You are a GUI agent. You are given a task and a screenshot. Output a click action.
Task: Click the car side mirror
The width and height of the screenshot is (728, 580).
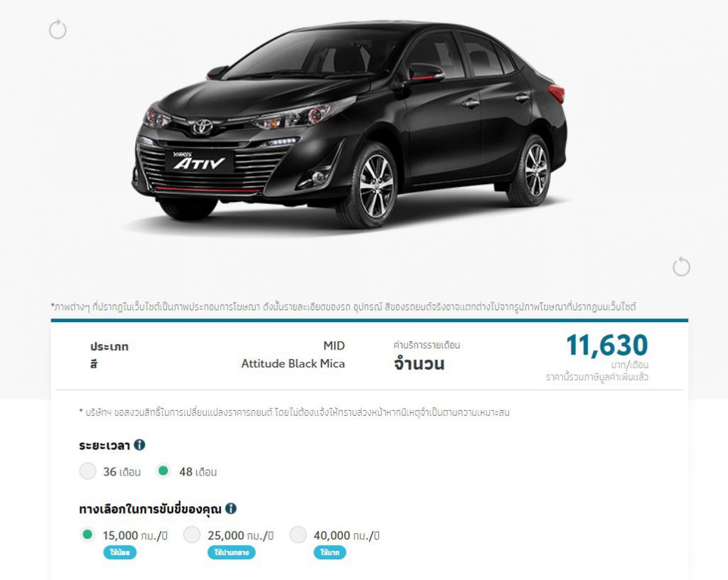click(425, 72)
